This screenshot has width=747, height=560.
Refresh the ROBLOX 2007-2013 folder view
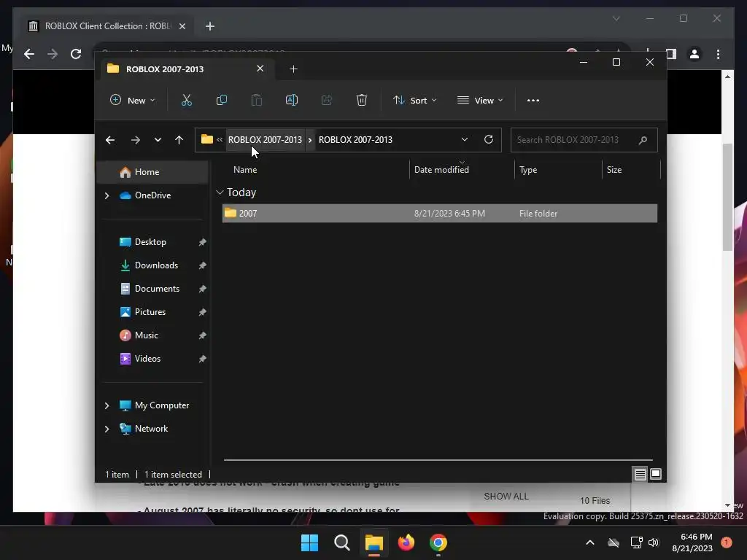488,139
